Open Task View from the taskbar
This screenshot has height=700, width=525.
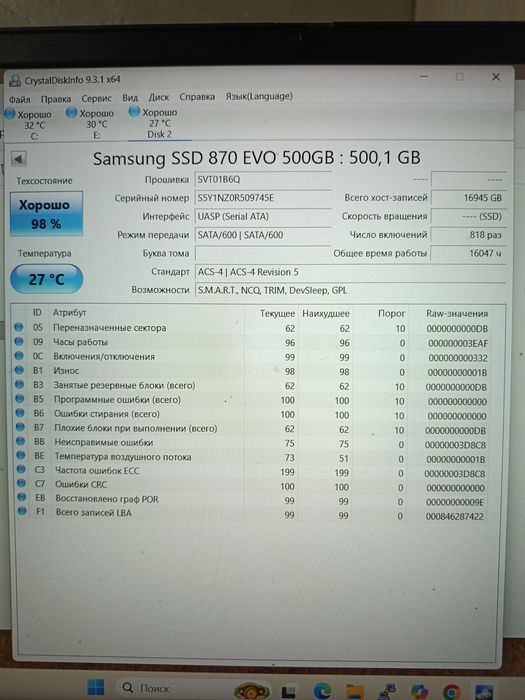pyautogui.click(x=289, y=691)
